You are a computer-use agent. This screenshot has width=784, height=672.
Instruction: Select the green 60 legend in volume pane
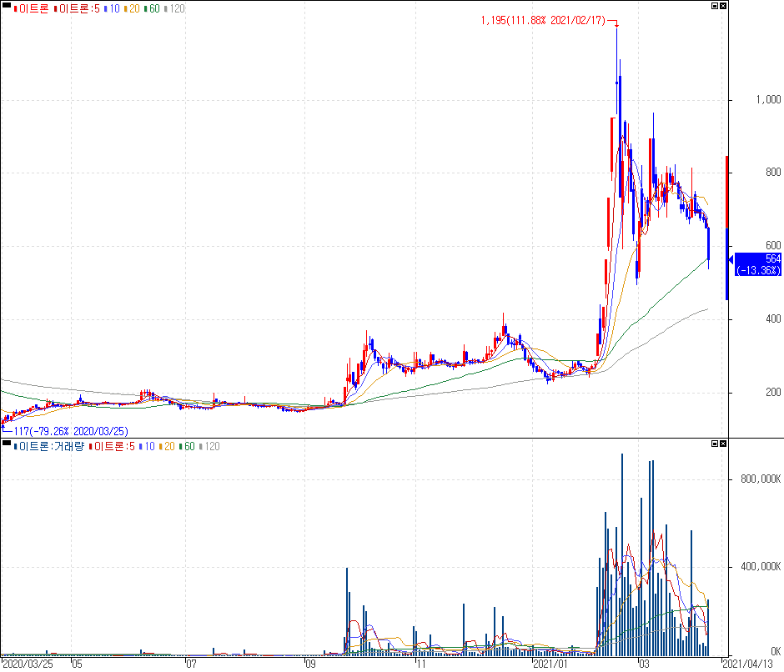point(187,446)
